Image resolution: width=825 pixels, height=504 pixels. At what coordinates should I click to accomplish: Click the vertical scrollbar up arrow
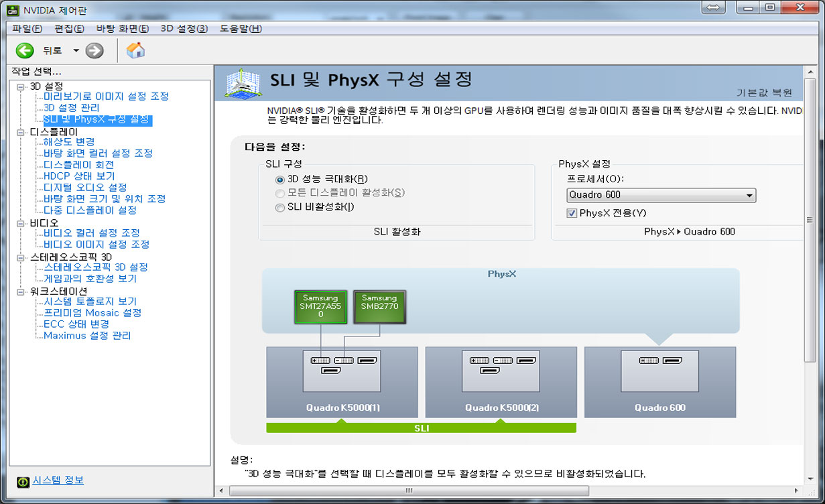coord(809,70)
